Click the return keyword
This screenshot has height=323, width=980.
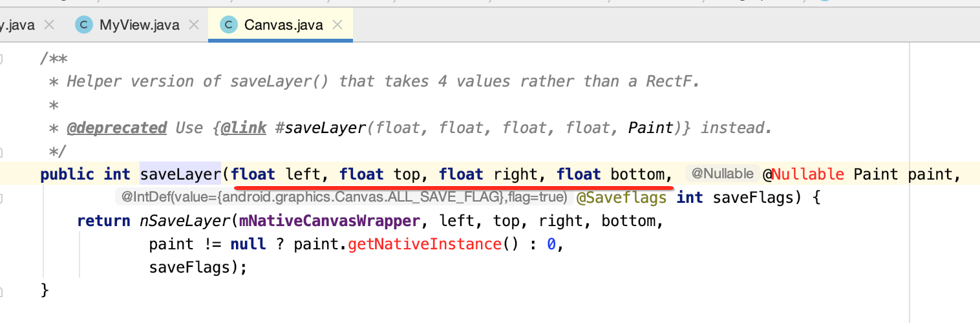tap(103, 220)
